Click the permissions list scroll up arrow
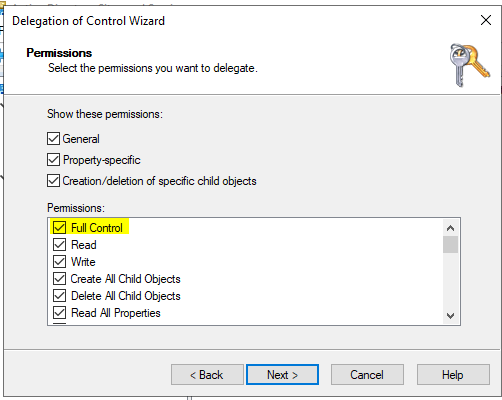The width and height of the screenshot is (502, 400). click(x=450, y=228)
